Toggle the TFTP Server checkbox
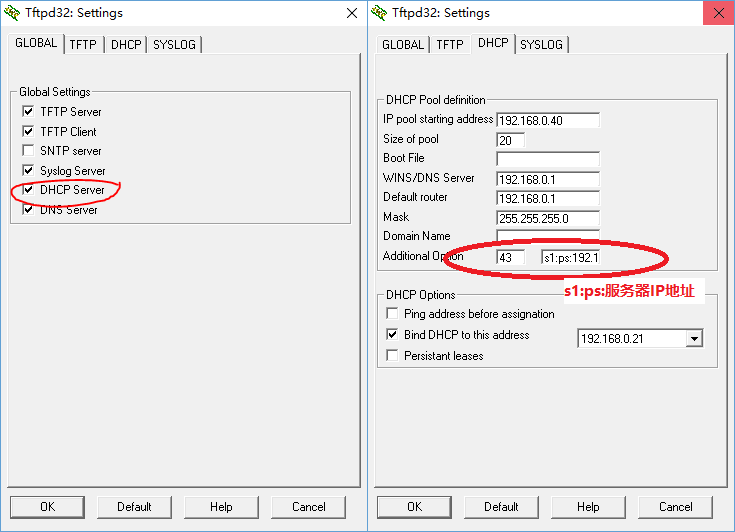Image resolution: width=735 pixels, height=532 pixels. pyautogui.click(x=28, y=112)
